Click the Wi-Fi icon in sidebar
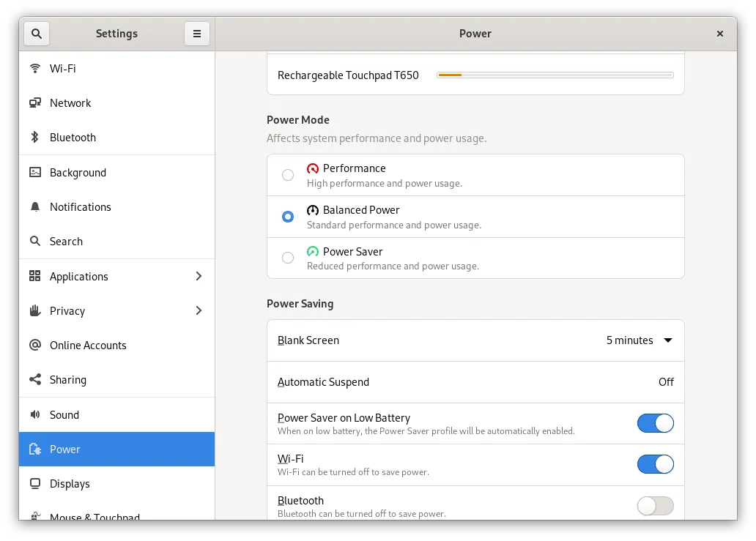Image resolution: width=756 pixels, height=541 pixels. click(34, 68)
